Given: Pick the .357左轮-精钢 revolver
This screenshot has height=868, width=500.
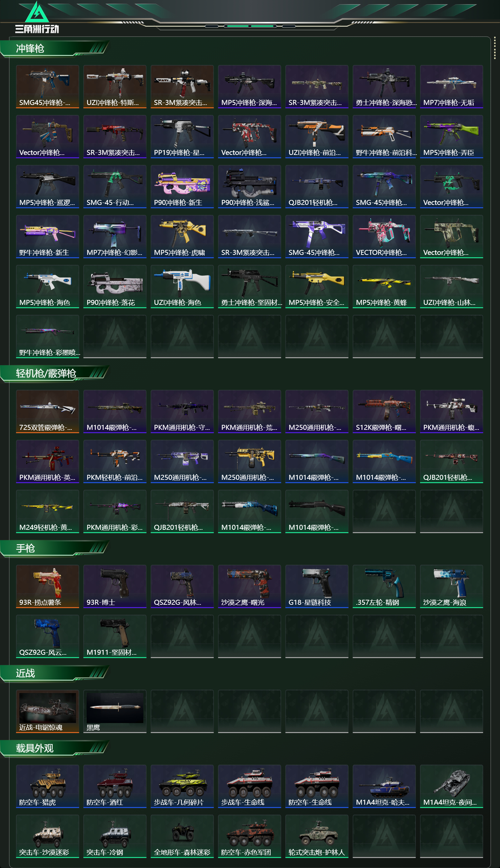Looking at the screenshot, I should coord(384,586).
